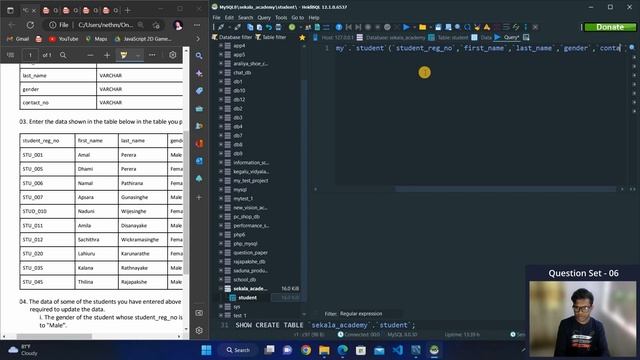The height and width of the screenshot is (360, 640).
Task: Expand the information_sc... database node
Action: coord(221,162)
